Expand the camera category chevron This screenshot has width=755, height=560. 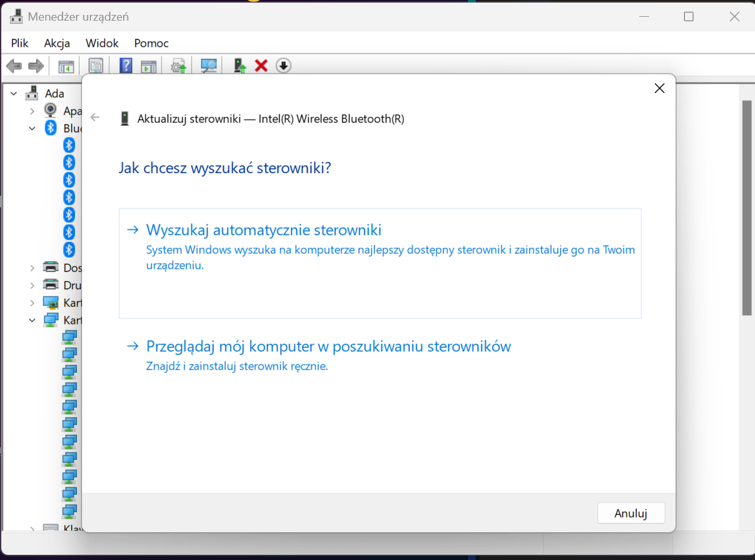[32, 111]
